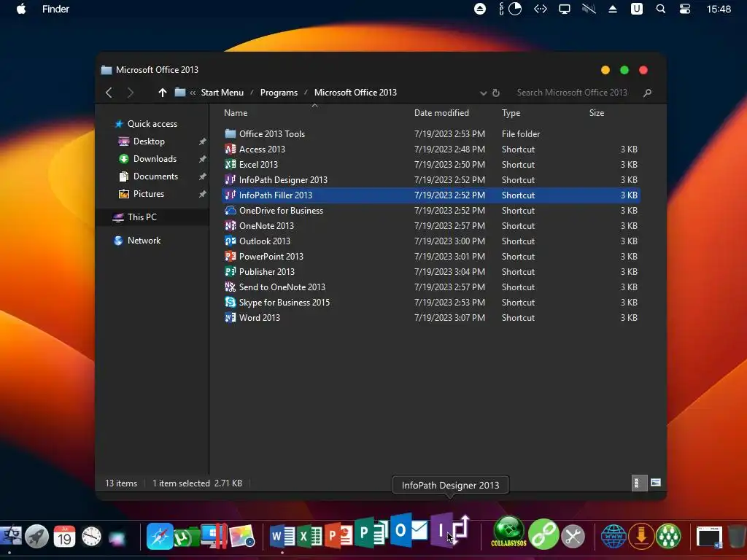
Task: Unpin Desktop using its pin icon
Action: pyautogui.click(x=203, y=141)
